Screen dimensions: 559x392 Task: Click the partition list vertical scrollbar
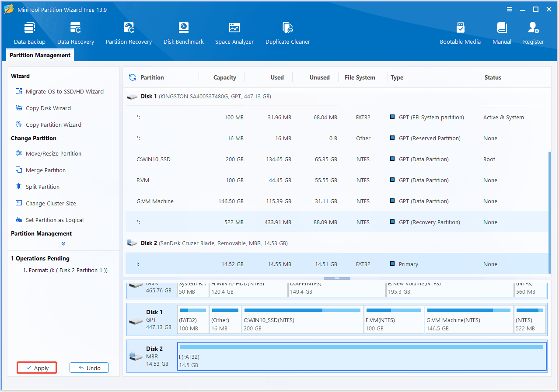549,212
